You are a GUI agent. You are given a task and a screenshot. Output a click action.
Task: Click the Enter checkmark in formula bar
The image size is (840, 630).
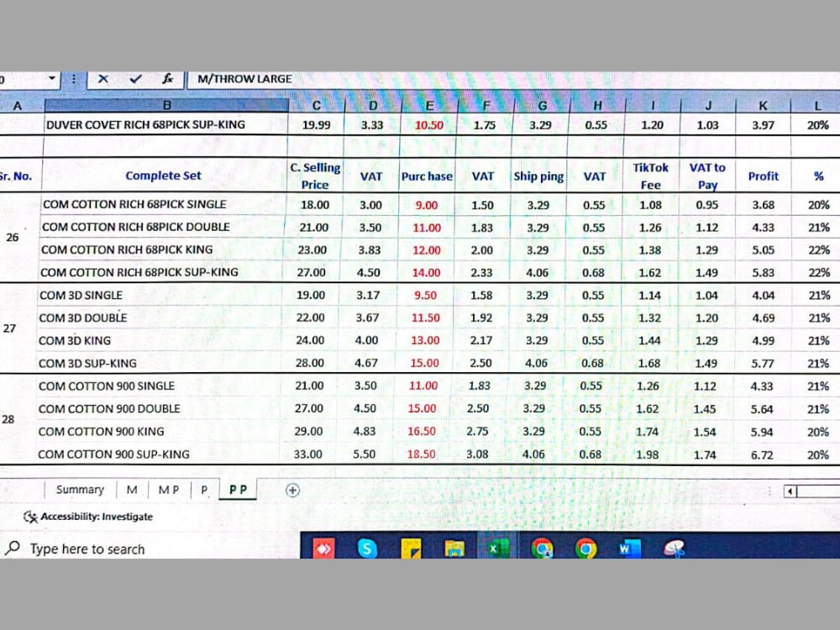click(135, 79)
